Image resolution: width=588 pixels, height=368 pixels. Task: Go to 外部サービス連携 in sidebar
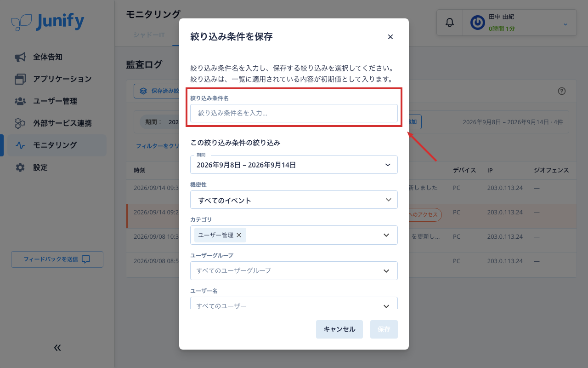coord(57,123)
